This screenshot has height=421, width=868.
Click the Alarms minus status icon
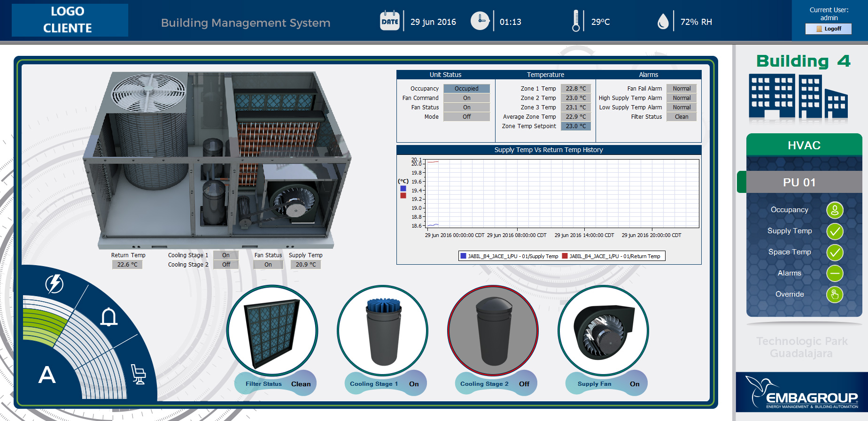coord(835,273)
